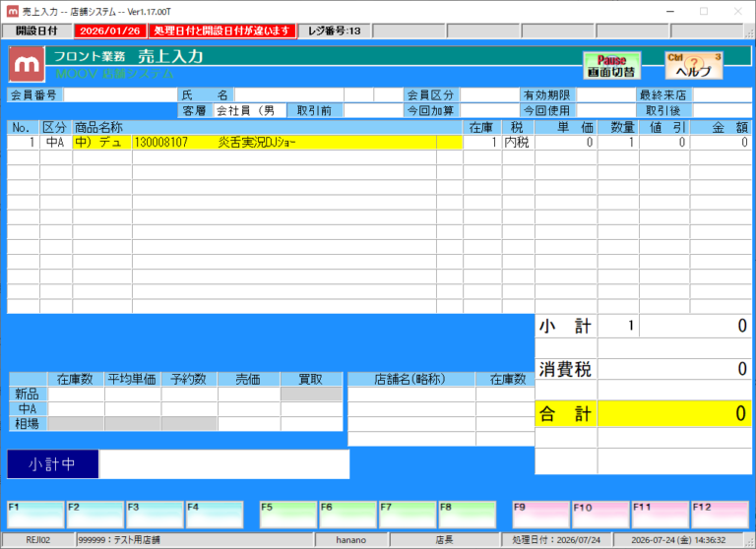Click the 相場 row label in stock table

28,424
